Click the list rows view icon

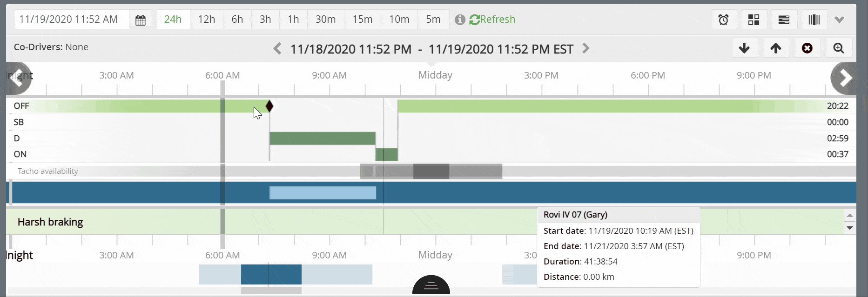point(784,20)
